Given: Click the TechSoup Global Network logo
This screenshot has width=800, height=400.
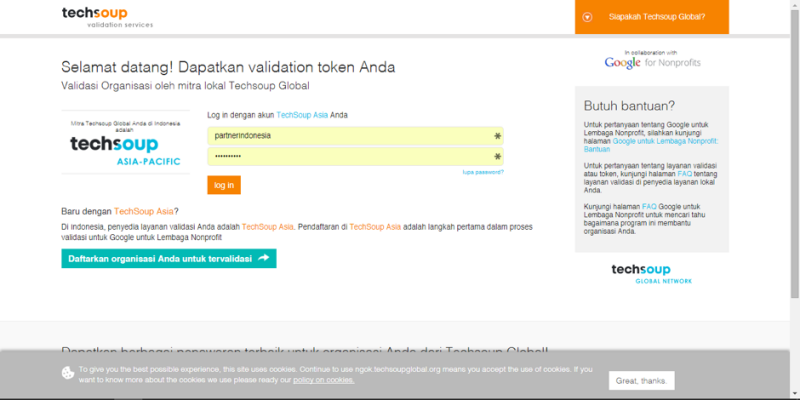Looking at the screenshot, I should coord(652,273).
